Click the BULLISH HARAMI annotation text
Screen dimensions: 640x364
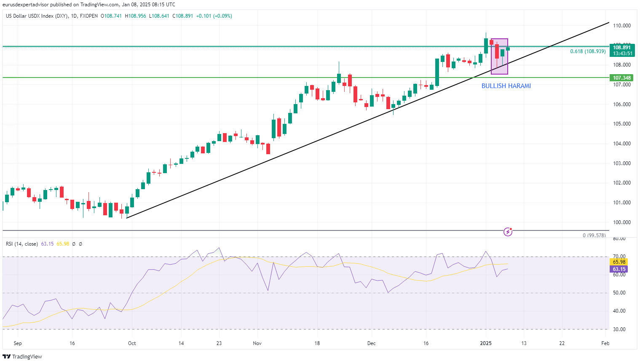pos(506,86)
